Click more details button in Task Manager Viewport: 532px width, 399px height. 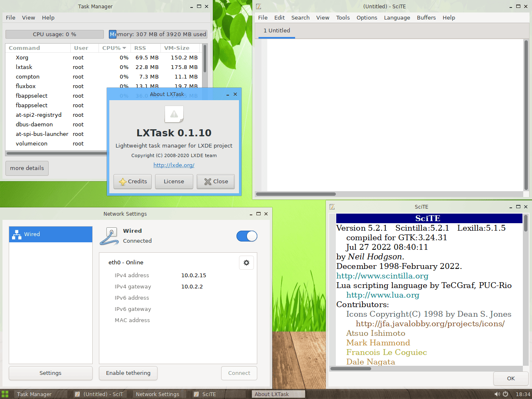tap(27, 168)
